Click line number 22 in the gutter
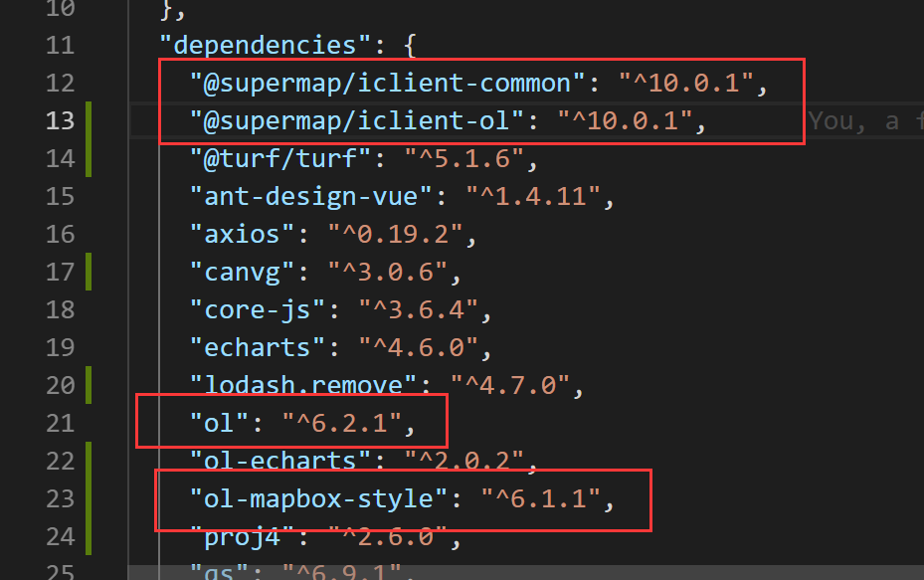 60,461
